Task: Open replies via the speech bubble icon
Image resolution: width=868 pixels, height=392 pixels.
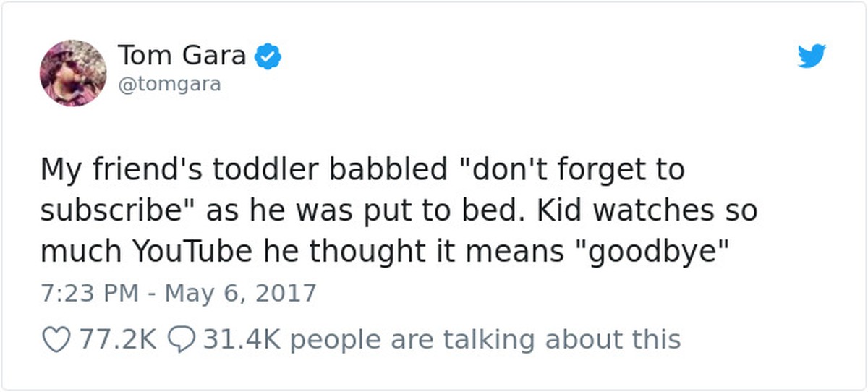Action: click(181, 338)
